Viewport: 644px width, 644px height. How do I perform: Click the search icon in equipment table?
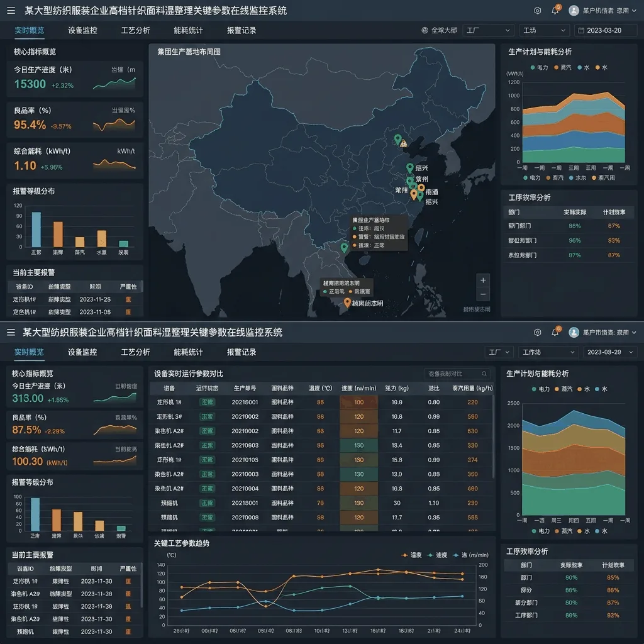pos(484,374)
